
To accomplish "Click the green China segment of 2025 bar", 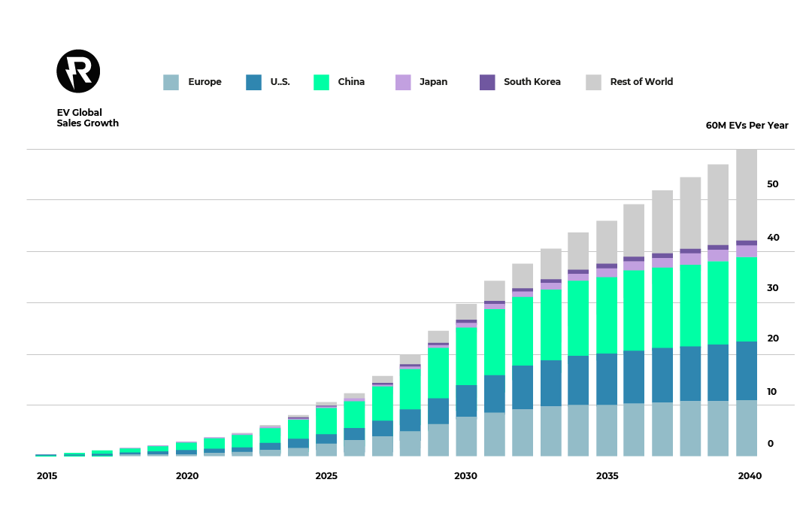I will pos(326,420).
